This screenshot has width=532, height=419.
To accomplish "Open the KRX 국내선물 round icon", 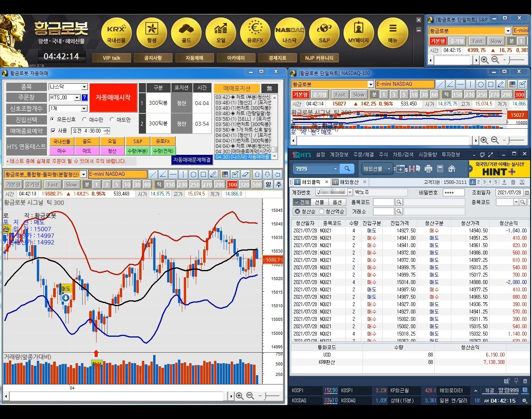I will click(x=116, y=33).
